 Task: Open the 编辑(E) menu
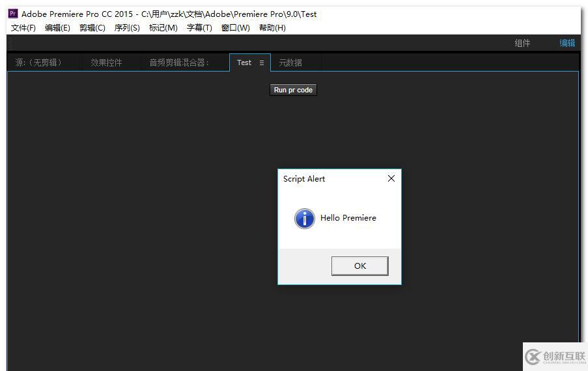(x=57, y=28)
